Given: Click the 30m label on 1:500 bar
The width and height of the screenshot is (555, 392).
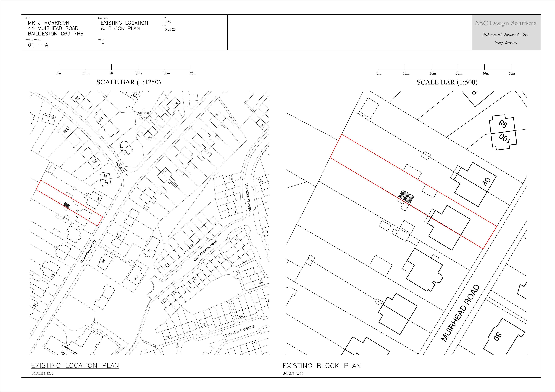Looking at the screenshot, I should [459, 73].
